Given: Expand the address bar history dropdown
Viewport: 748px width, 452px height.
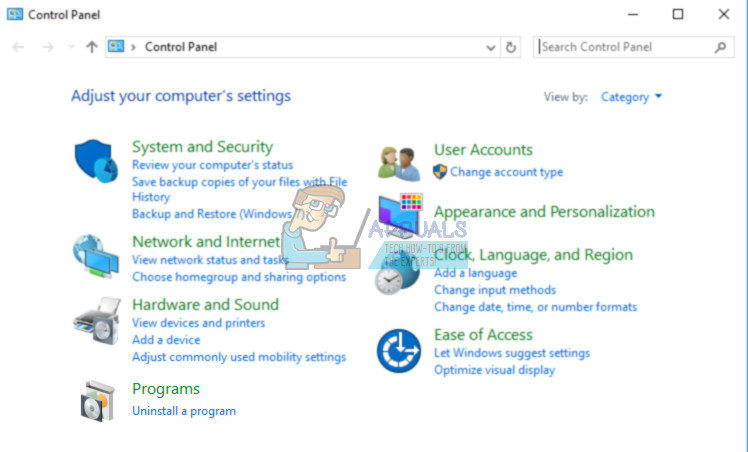Looking at the screenshot, I should (490, 47).
